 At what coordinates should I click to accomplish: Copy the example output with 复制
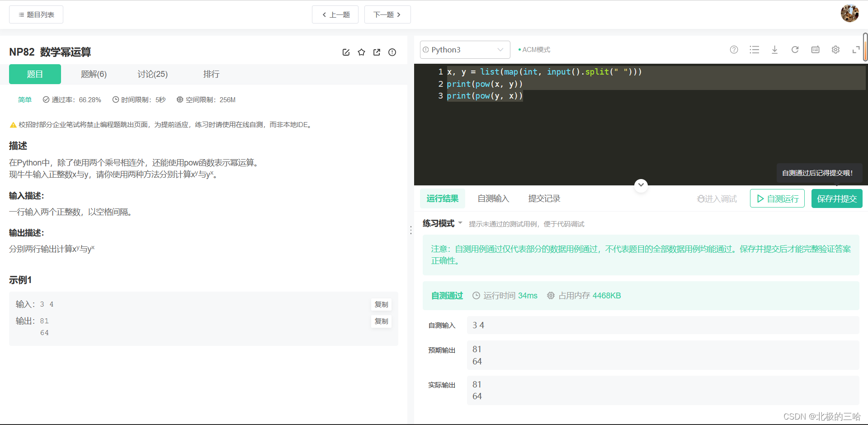pos(381,321)
